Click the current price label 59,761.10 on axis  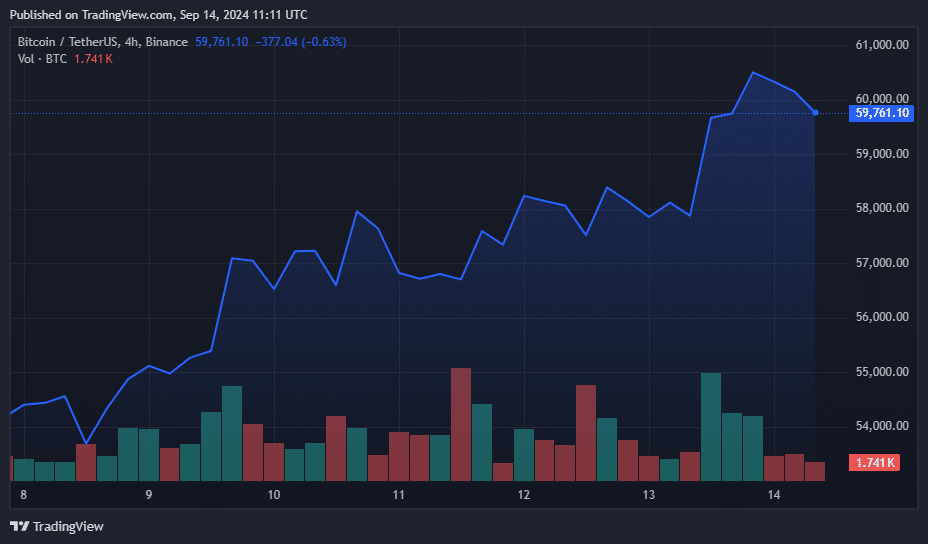(x=881, y=113)
